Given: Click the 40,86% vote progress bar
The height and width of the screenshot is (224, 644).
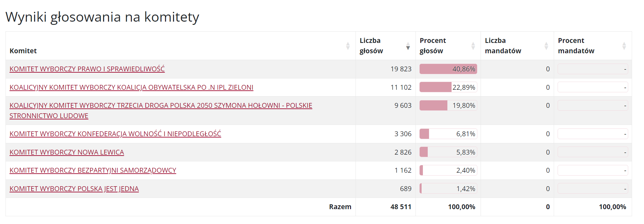Looking at the screenshot, I should (448, 69).
